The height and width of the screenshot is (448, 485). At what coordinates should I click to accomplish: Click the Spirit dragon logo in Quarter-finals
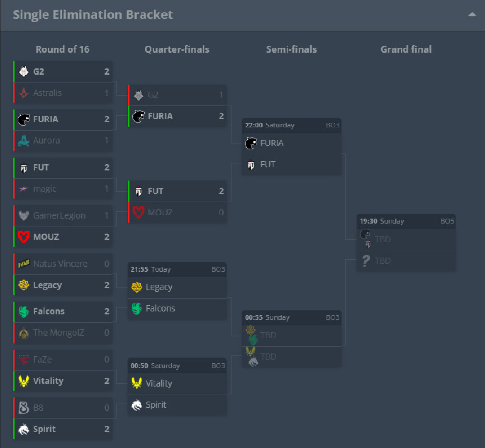[137, 405]
